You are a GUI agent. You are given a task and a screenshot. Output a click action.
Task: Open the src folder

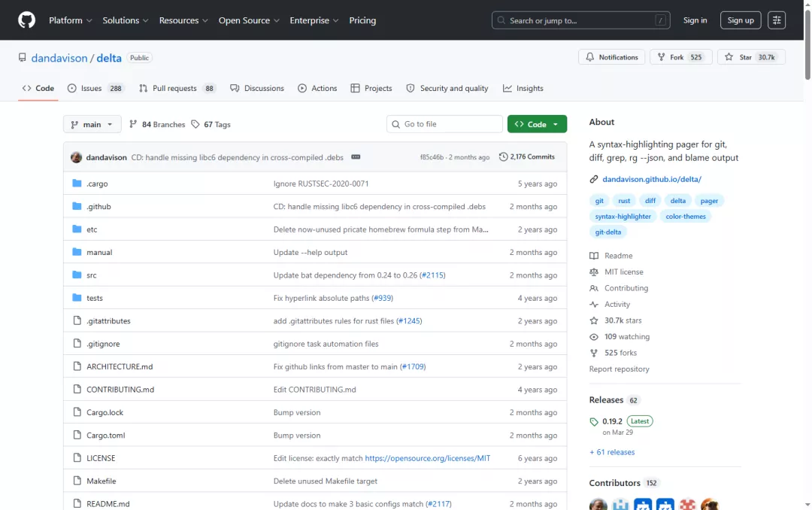click(x=91, y=275)
